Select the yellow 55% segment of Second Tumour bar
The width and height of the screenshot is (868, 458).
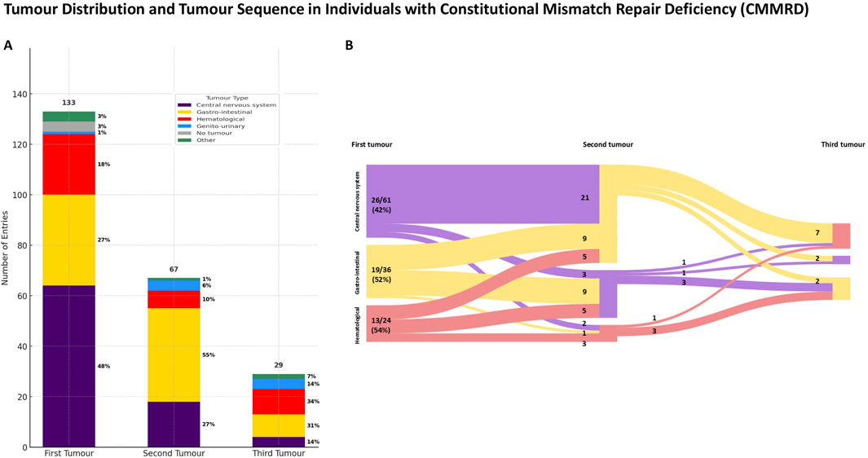coord(174,355)
